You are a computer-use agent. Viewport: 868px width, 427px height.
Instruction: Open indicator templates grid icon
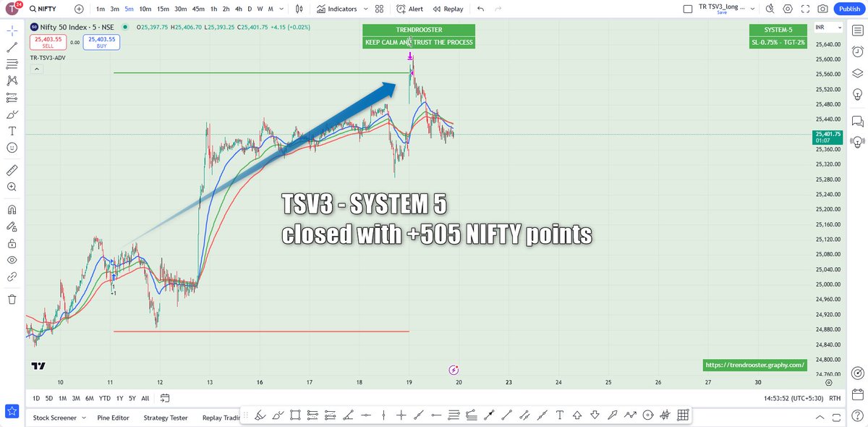pos(379,9)
